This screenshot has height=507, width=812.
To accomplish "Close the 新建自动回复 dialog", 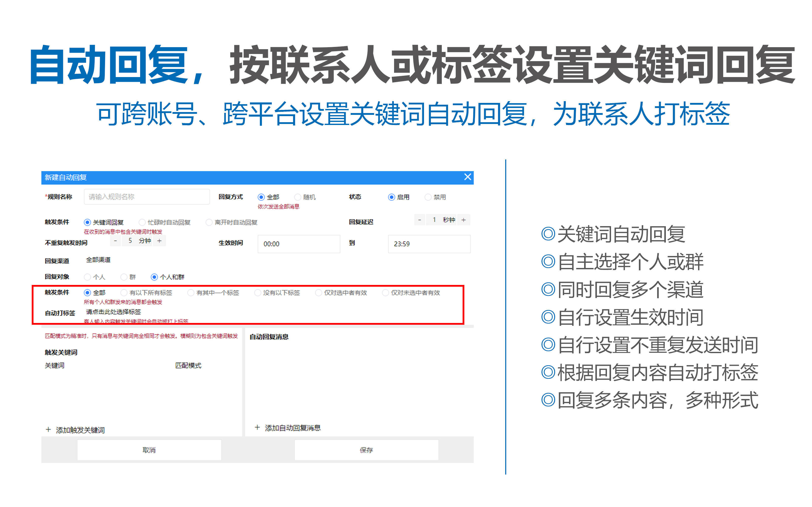I will coord(468,177).
